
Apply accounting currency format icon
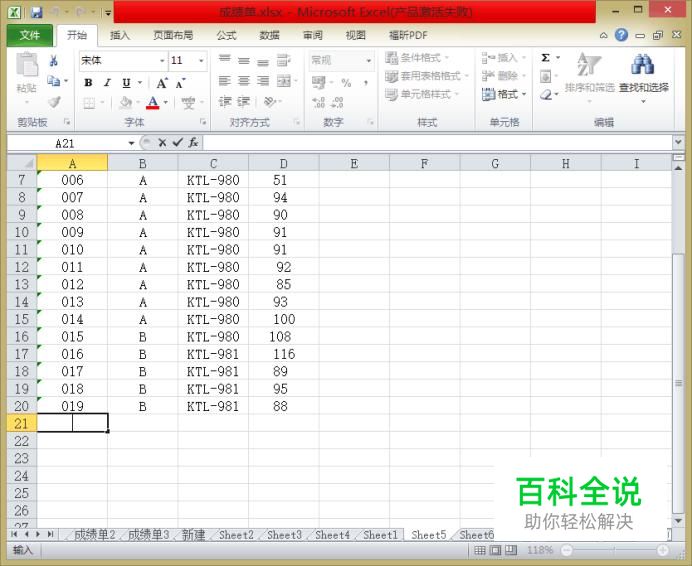319,83
